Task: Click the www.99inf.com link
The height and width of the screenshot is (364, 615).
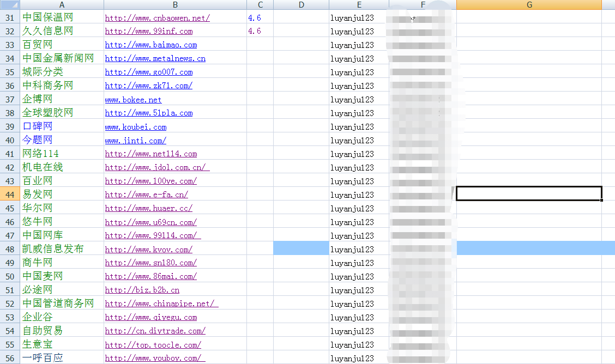Action: (148, 32)
